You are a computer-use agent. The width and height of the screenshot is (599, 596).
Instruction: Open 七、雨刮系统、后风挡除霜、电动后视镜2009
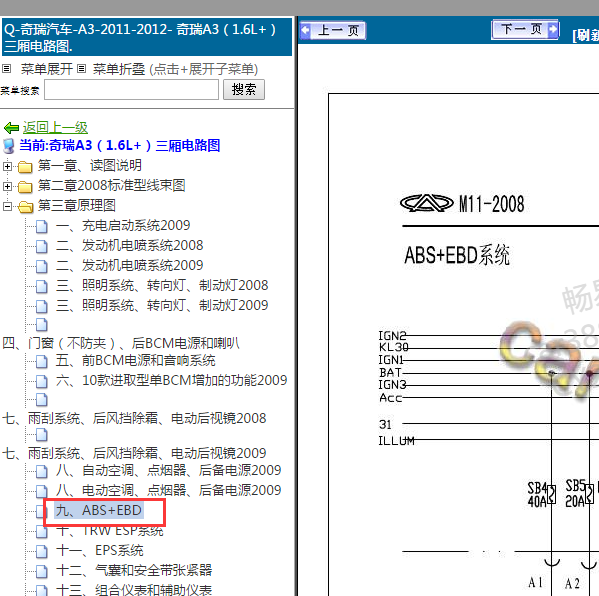[x=134, y=453]
